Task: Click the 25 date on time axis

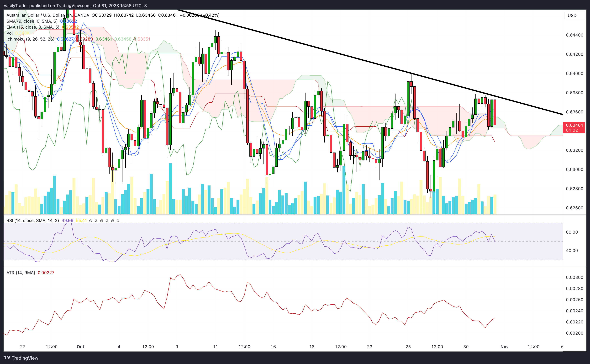Action: 408,347
